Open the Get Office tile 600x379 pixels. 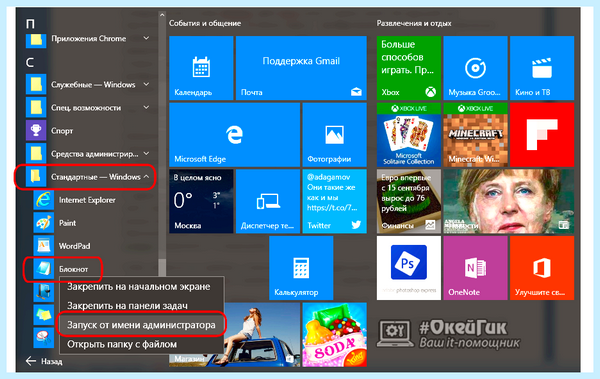(542, 268)
